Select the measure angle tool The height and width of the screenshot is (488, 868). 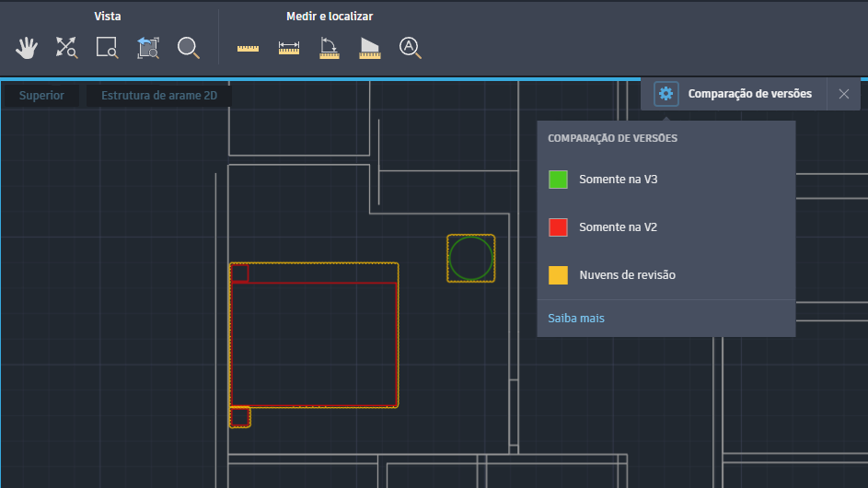[x=330, y=48]
